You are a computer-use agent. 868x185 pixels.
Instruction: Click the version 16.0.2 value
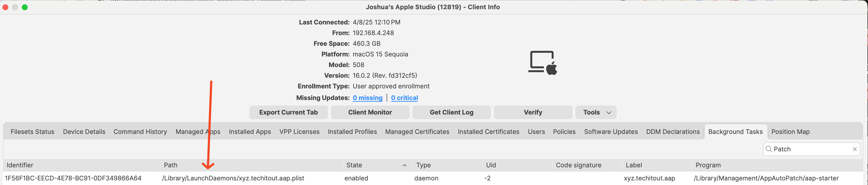pos(385,76)
